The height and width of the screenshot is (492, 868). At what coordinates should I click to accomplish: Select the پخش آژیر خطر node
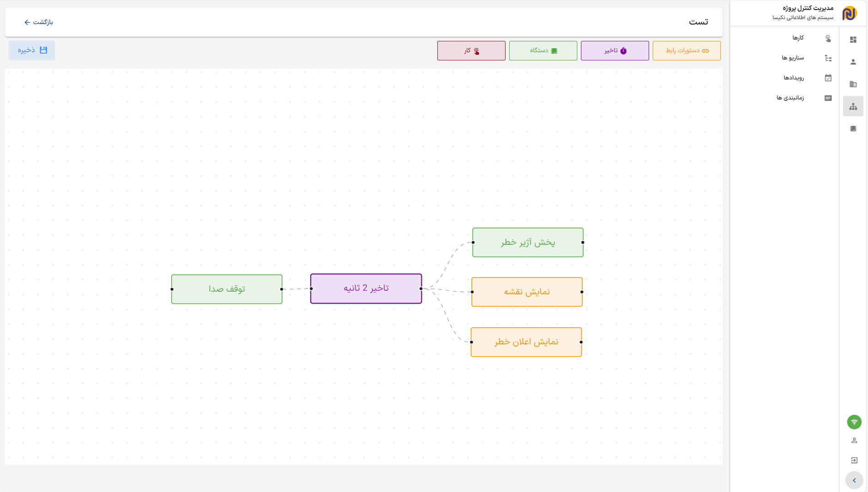[528, 243]
